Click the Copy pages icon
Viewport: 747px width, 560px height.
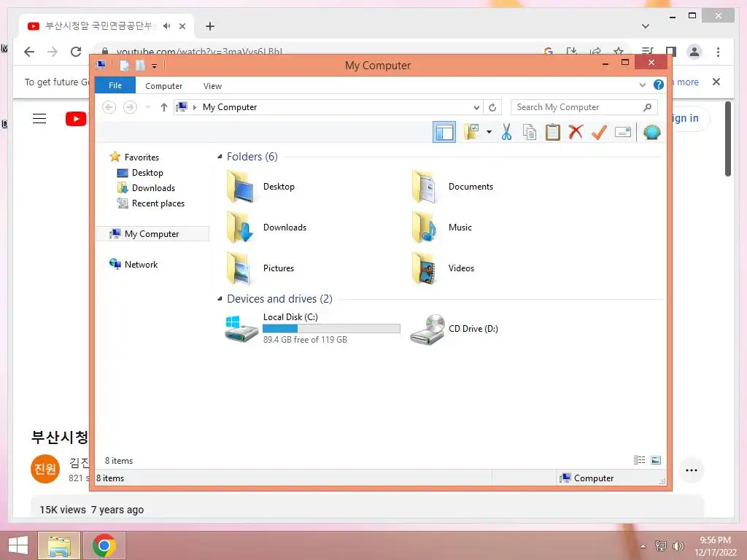coord(530,132)
